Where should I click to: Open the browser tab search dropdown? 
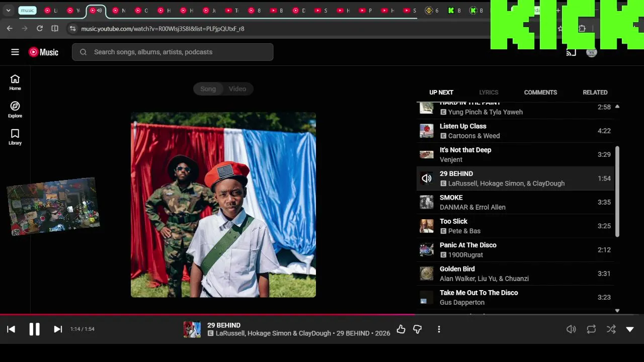coord(8,11)
